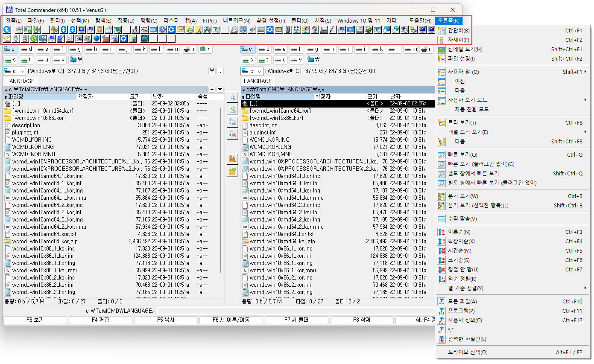Screen dimensions: 594x364
Task: Choose 크기순(S) sort by size
Action: (x=512, y=260)
